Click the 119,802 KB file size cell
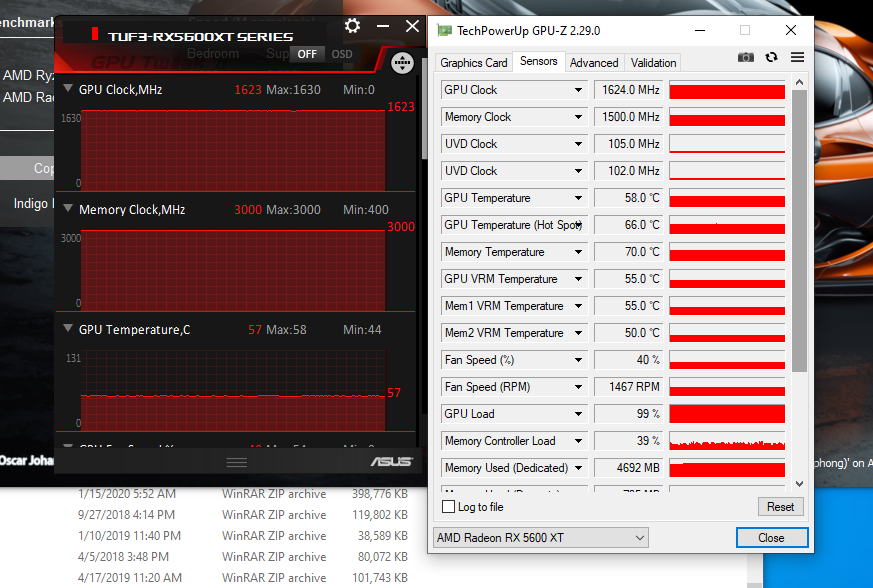Image resolution: width=873 pixels, height=588 pixels. 380,515
